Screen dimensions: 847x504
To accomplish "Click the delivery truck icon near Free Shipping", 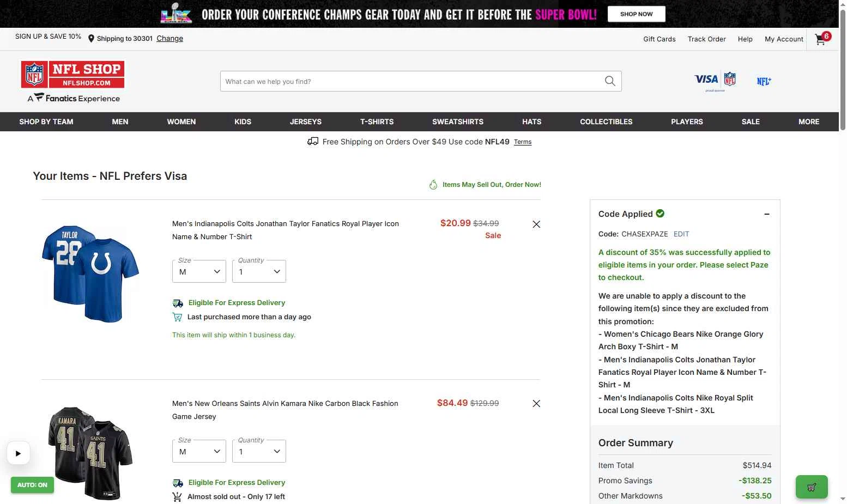I will pyautogui.click(x=313, y=142).
